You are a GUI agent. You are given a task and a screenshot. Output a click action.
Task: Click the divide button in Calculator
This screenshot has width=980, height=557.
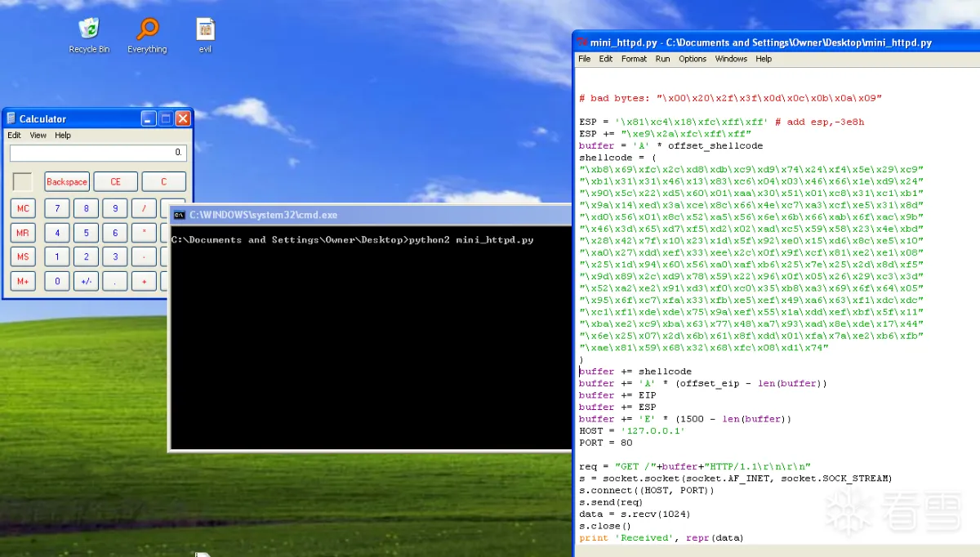144,209
